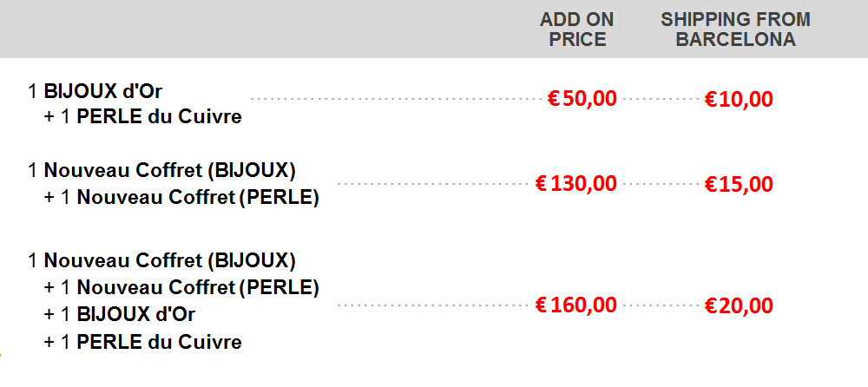
Task: Click Nouveau Coffret (BIJOUX) in third bundle
Action: (170, 260)
